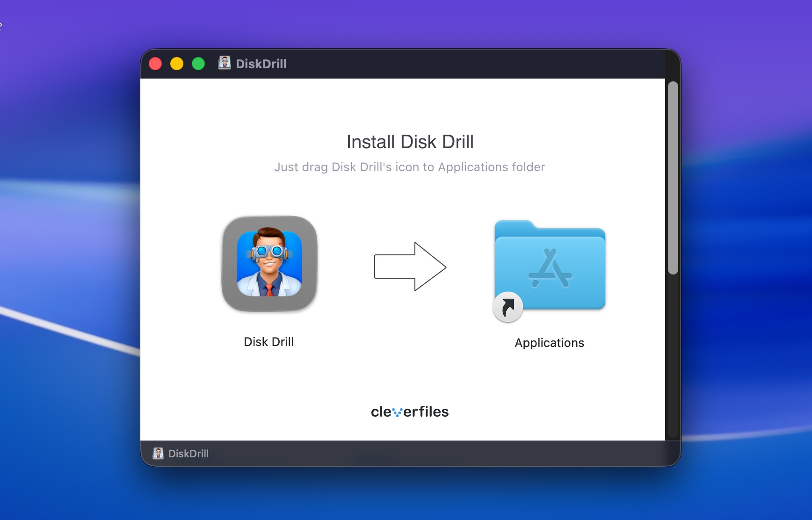Click empty area of the title bar
Screen dimensions: 812x520
(x=468, y=64)
